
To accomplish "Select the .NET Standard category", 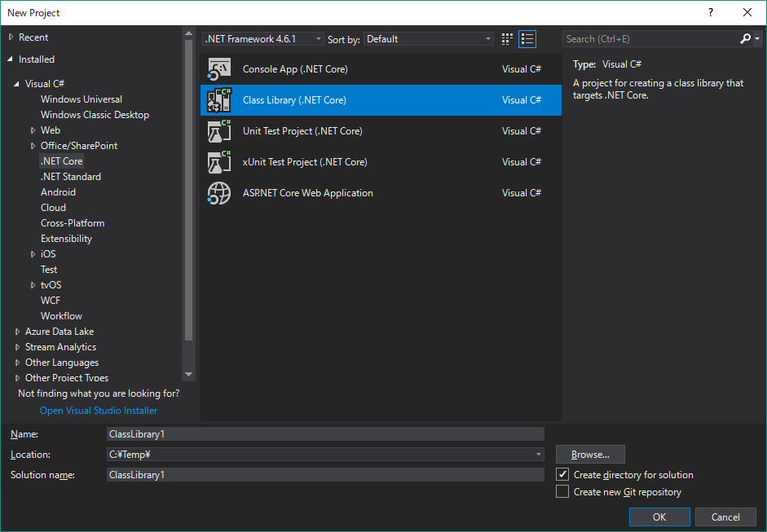I will (x=70, y=177).
